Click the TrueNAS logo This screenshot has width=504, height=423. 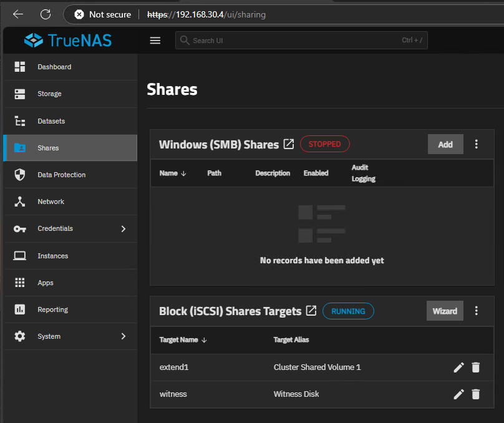click(x=68, y=41)
